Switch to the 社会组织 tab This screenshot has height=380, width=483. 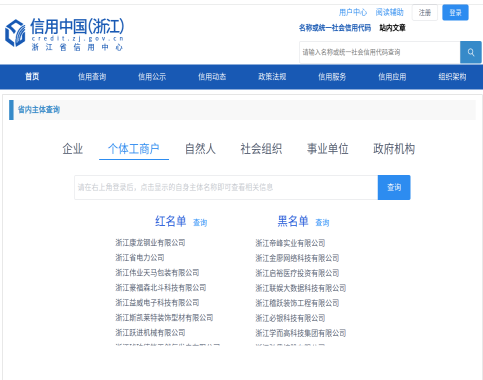261,149
